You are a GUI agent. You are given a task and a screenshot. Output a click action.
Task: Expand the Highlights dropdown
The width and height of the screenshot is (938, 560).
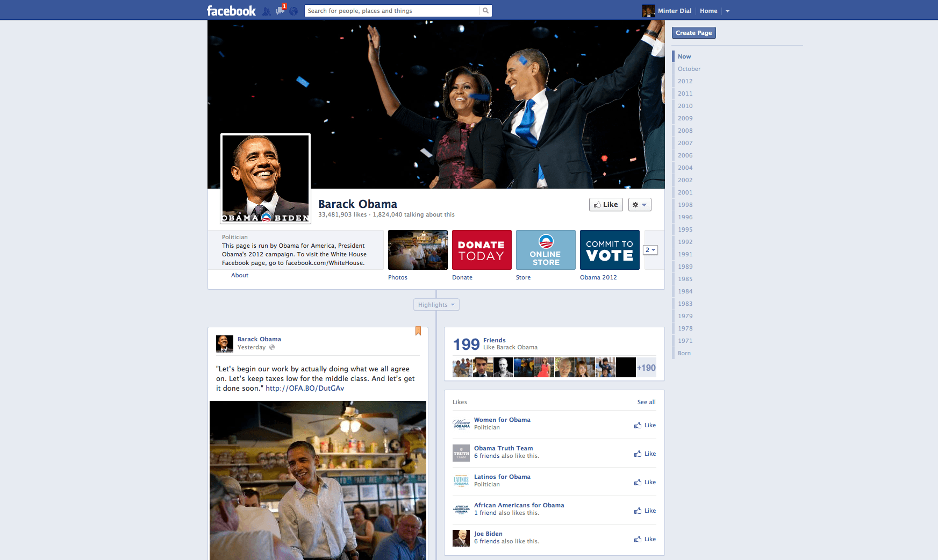point(436,305)
